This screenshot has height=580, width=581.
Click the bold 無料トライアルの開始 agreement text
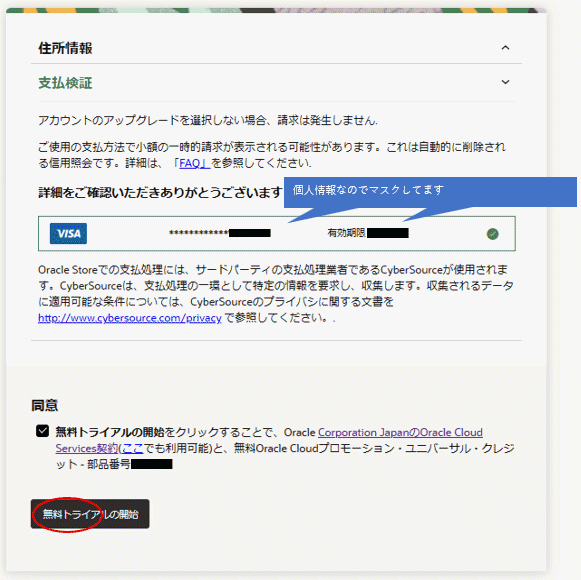click(110, 432)
